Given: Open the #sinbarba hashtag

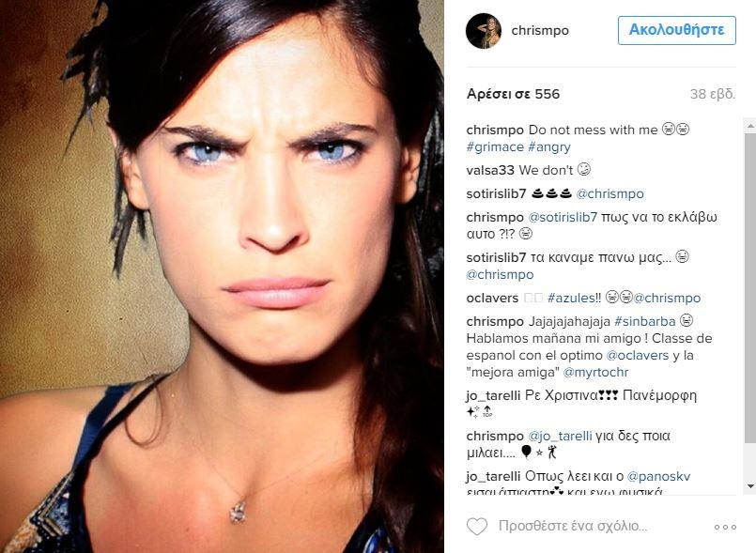Looking at the screenshot, I should [x=644, y=321].
